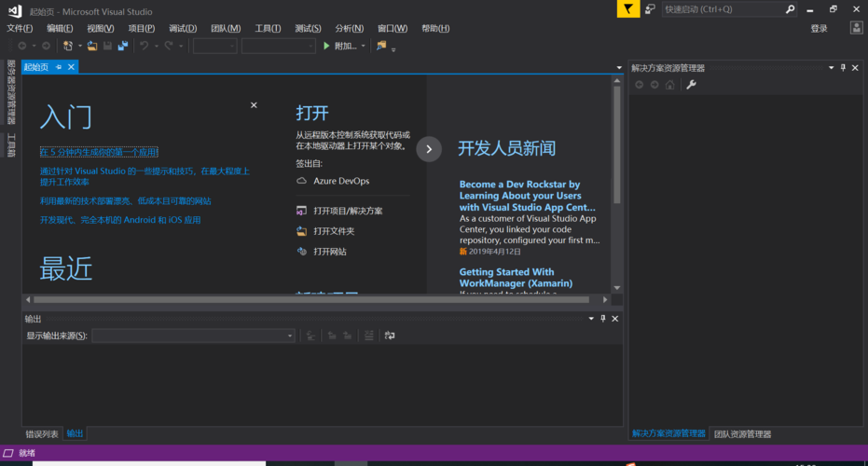Toggle auto-hide pin on Solution Explorer
This screenshot has width=868, height=466.
(843, 67)
